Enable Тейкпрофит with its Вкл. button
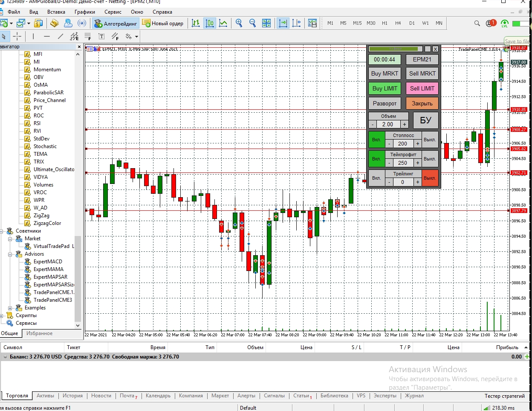 point(376,159)
